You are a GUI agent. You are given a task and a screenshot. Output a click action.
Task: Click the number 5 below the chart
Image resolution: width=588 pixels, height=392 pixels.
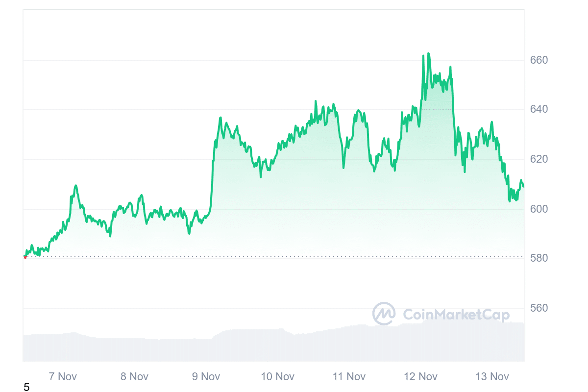(26, 388)
